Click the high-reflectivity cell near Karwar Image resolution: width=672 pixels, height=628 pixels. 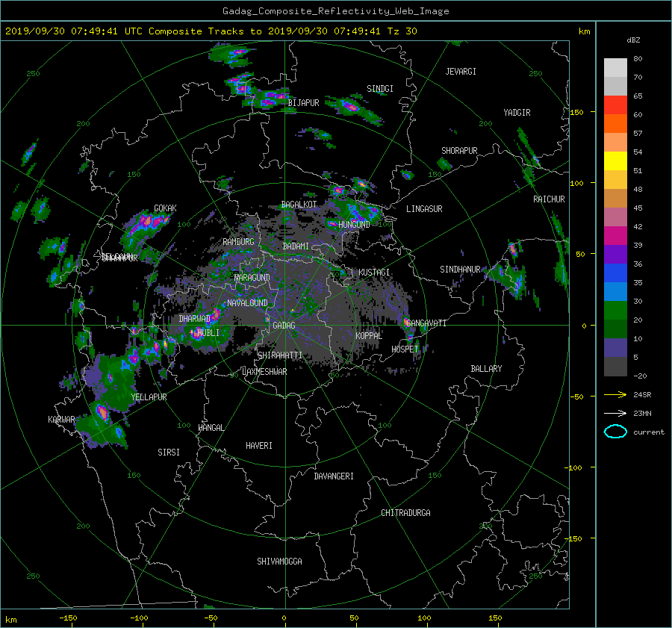point(102,412)
